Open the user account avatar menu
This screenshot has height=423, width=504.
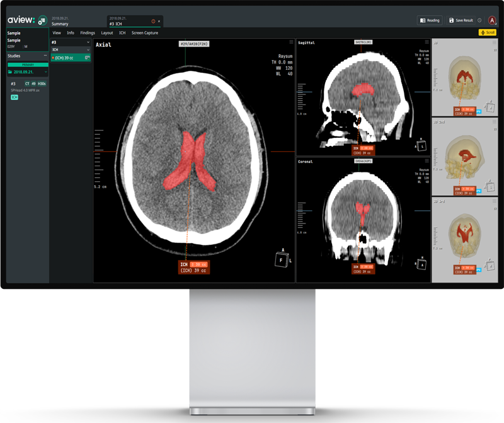(x=492, y=20)
